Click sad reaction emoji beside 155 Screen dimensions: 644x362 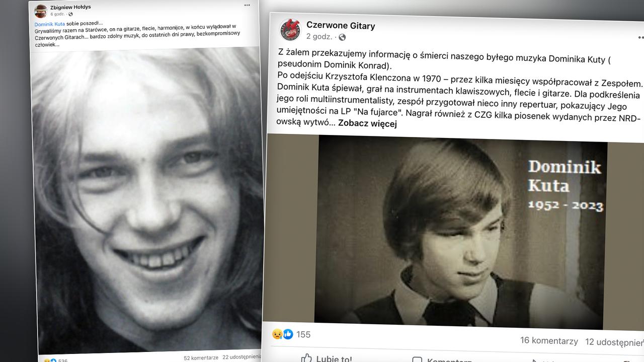click(277, 334)
